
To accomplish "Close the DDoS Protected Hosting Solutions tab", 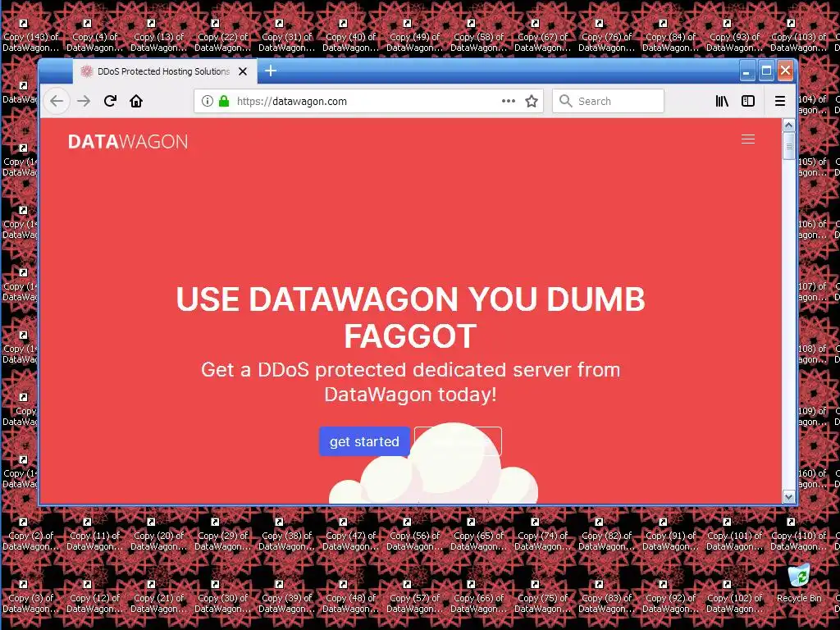I will [243, 71].
